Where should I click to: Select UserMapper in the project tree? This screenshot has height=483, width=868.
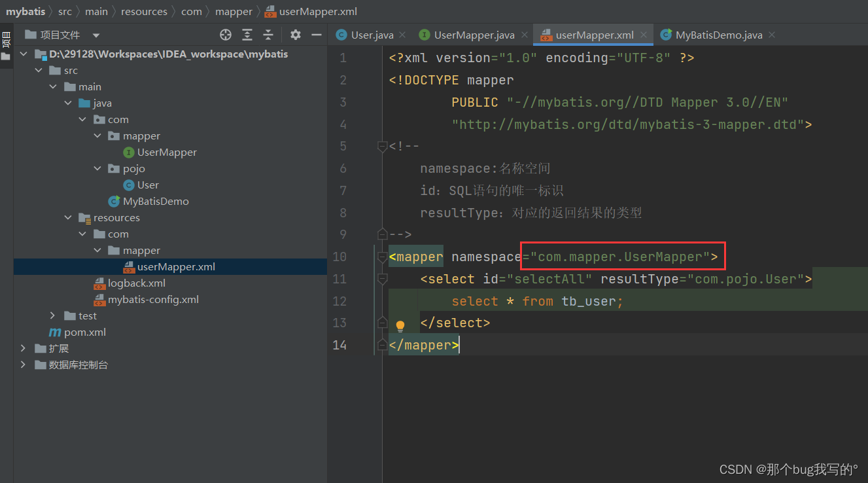coord(167,152)
